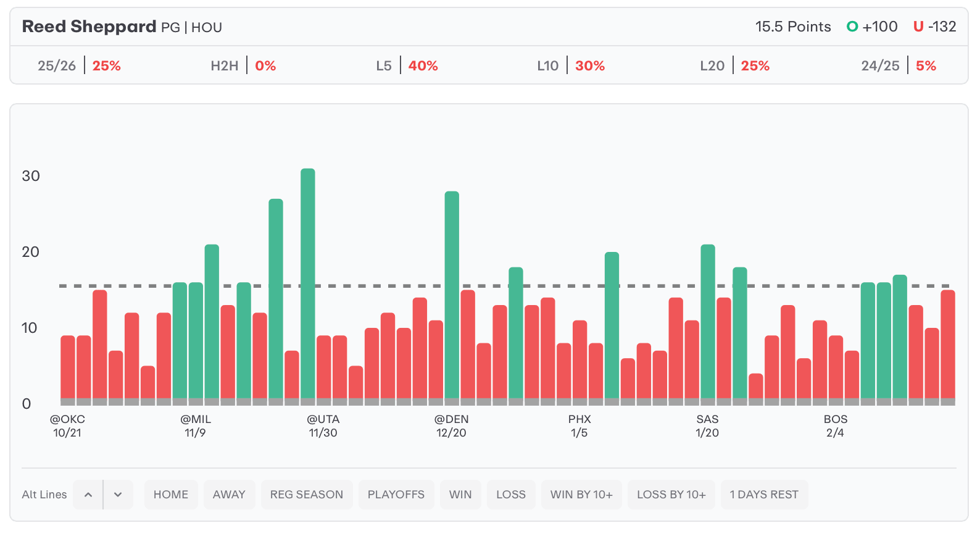Enable the PLAYOFFS filter
The height and width of the screenshot is (536, 980).
pos(396,495)
